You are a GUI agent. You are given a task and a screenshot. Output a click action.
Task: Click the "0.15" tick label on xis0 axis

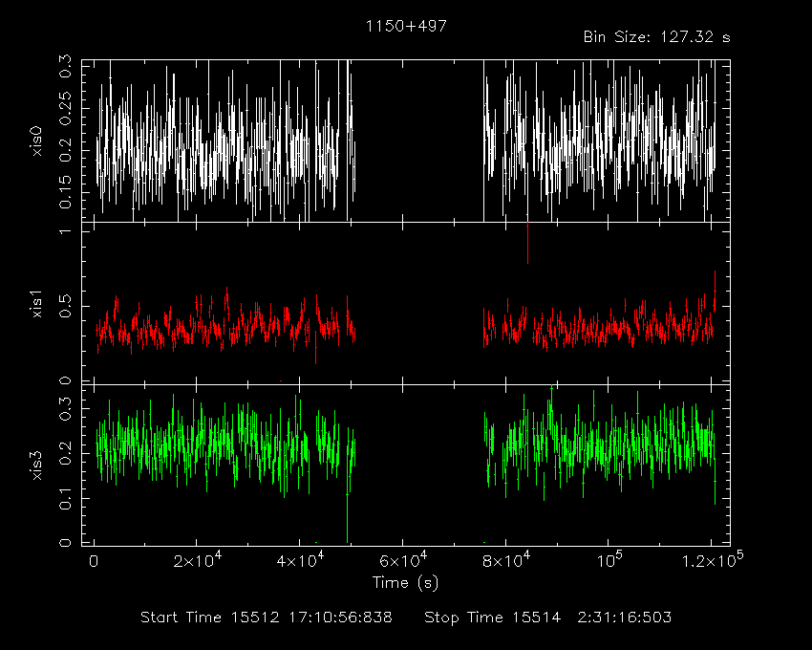[x=65, y=192]
